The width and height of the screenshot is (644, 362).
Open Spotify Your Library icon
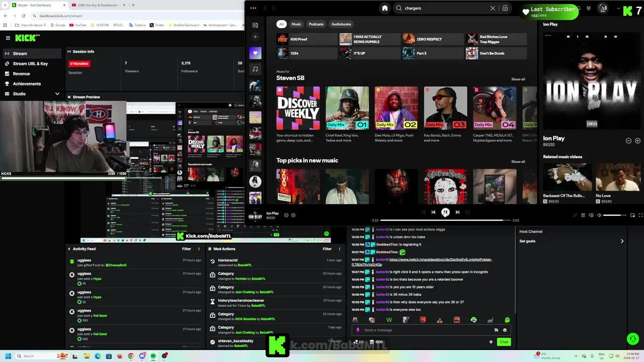(x=255, y=25)
